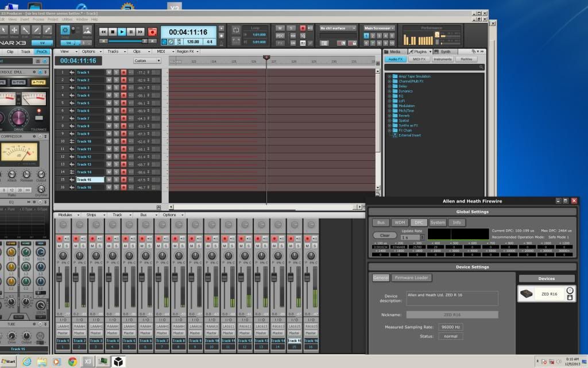Arm Track 9 for recording
Viewport: 588px width, 368px height.
[x=123, y=133]
